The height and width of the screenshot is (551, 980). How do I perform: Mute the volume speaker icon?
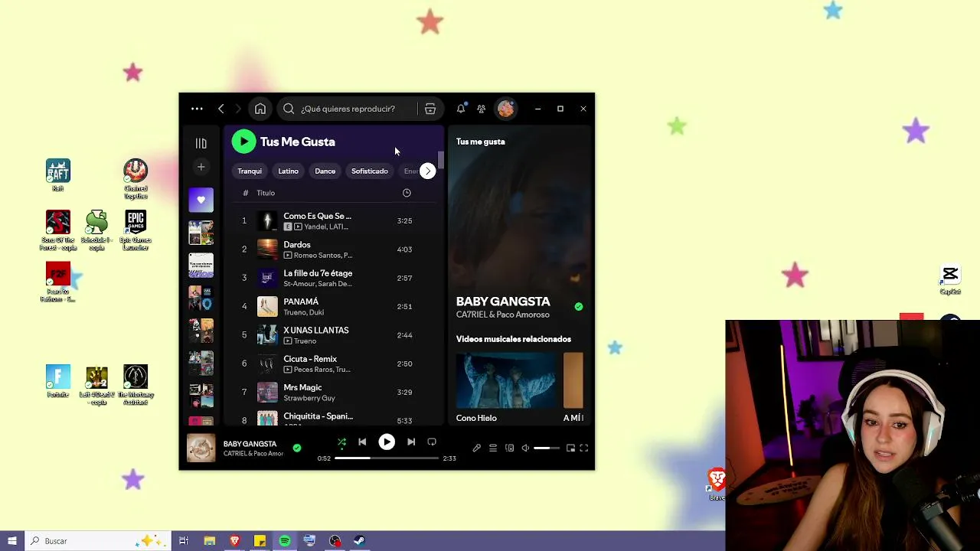tap(525, 448)
